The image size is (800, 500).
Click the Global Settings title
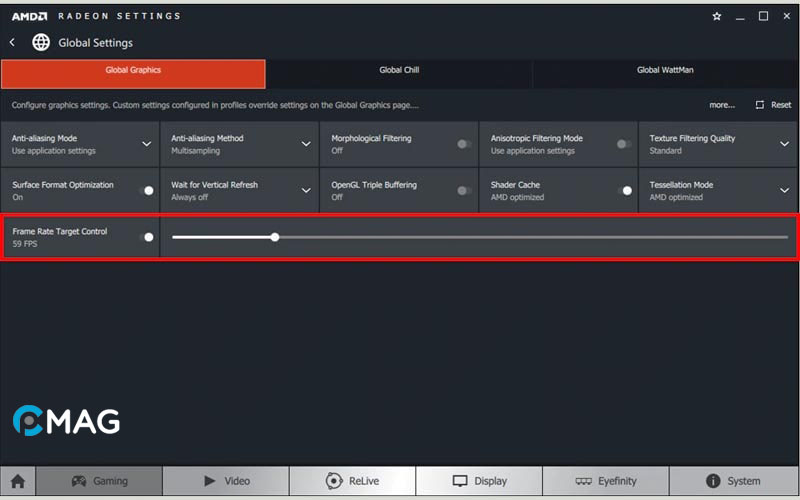[95, 43]
